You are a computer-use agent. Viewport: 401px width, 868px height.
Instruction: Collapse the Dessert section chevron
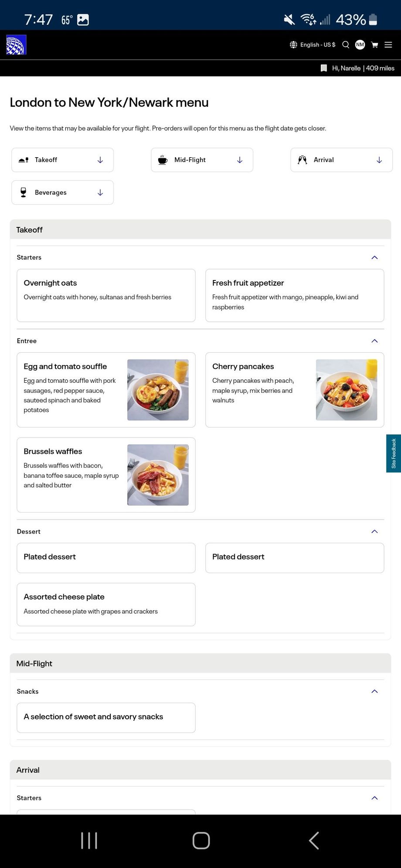tap(374, 531)
